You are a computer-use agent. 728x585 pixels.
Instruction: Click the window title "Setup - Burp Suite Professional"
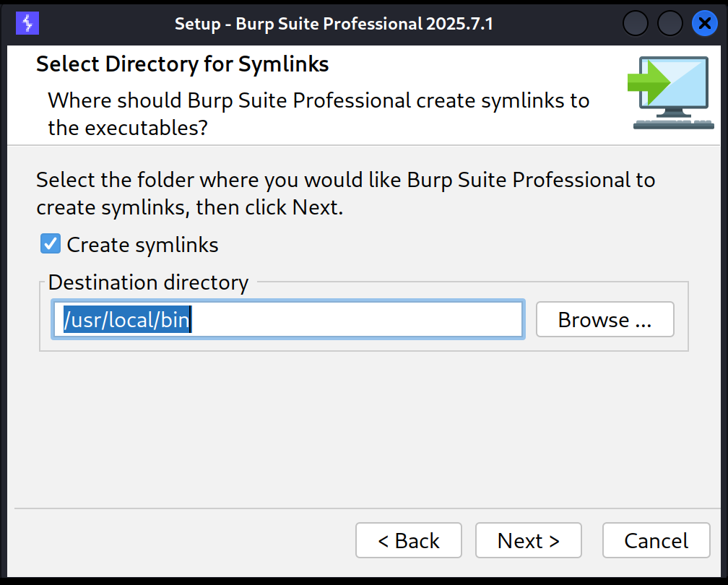click(x=333, y=24)
